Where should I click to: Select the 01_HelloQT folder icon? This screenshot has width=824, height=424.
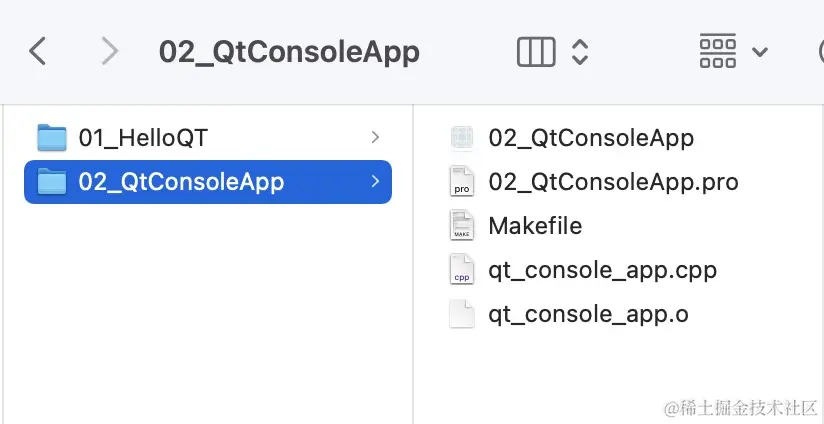pos(52,138)
